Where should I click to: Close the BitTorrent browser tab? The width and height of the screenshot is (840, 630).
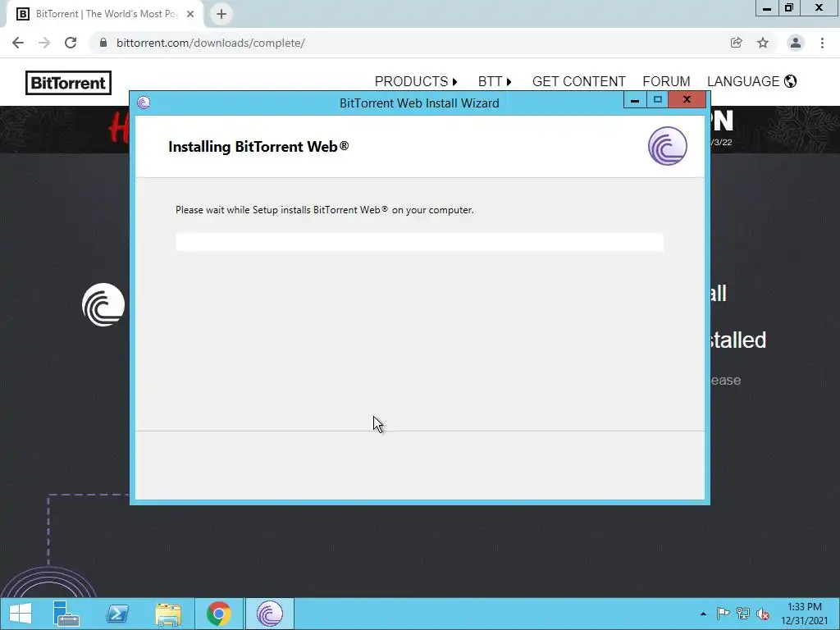click(x=190, y=14)
